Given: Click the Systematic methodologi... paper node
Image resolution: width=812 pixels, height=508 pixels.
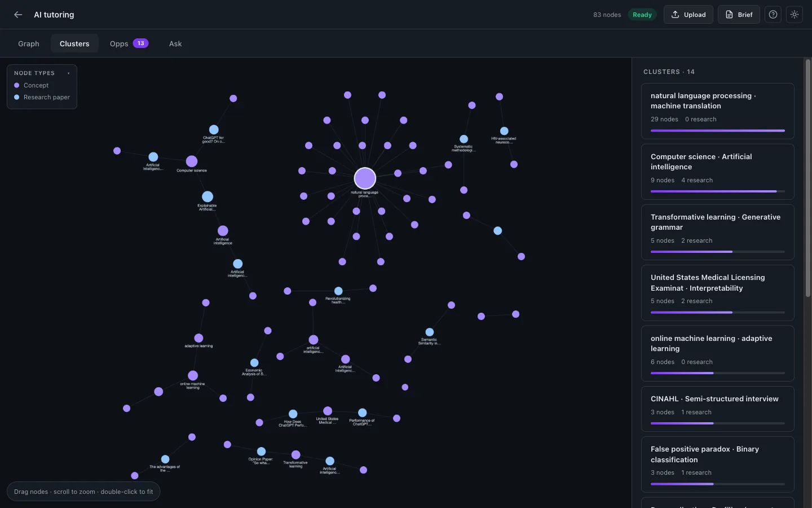Looking at the screenshot, I should pos(464,139).
